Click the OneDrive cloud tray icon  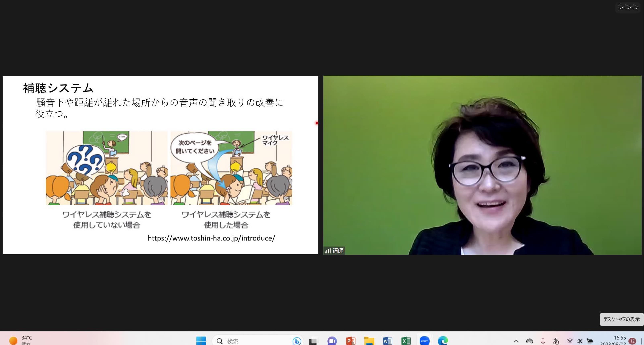click(530, 341)
